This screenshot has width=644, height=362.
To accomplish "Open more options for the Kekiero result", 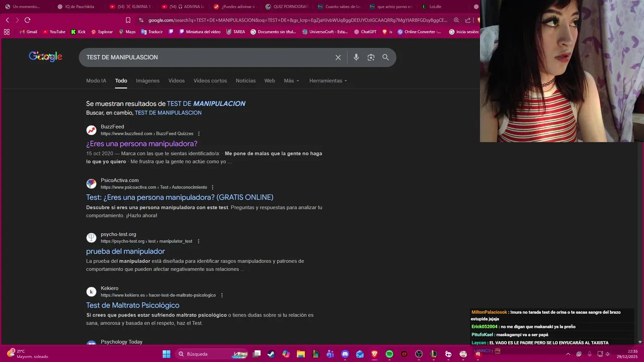I will [x=222, y=295].
